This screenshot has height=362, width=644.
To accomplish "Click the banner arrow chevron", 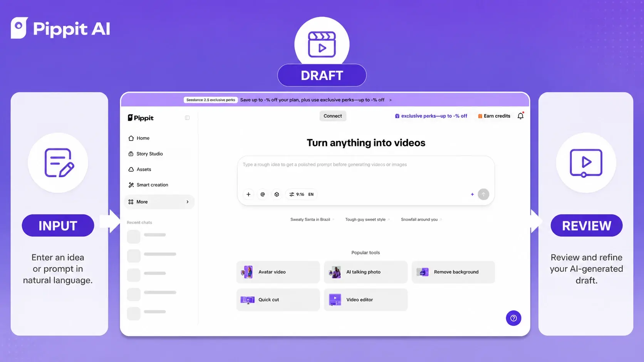I will [x=390, y=100].
